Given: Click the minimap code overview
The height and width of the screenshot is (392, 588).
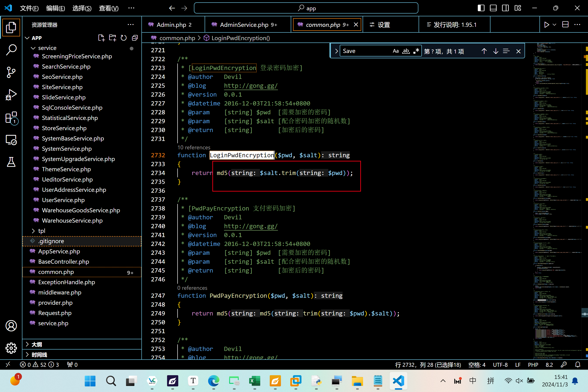Looking at the screenshot, I should click(x=557, y=201).
